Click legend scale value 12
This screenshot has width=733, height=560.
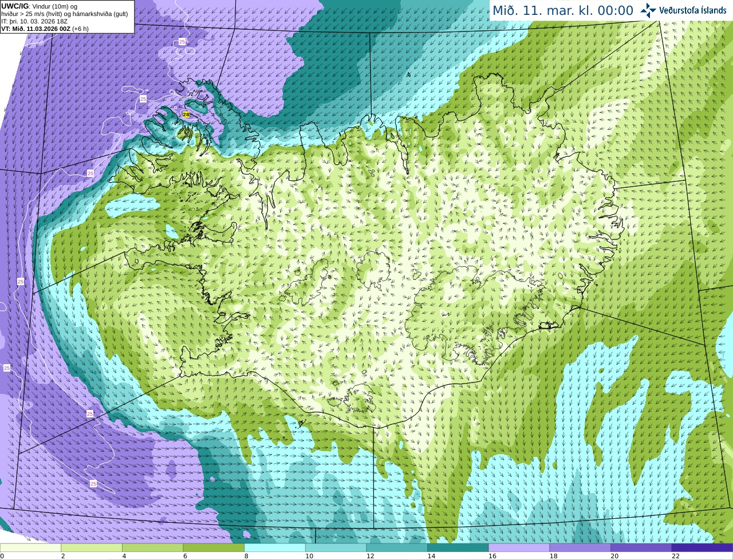(x=371, y=556)
